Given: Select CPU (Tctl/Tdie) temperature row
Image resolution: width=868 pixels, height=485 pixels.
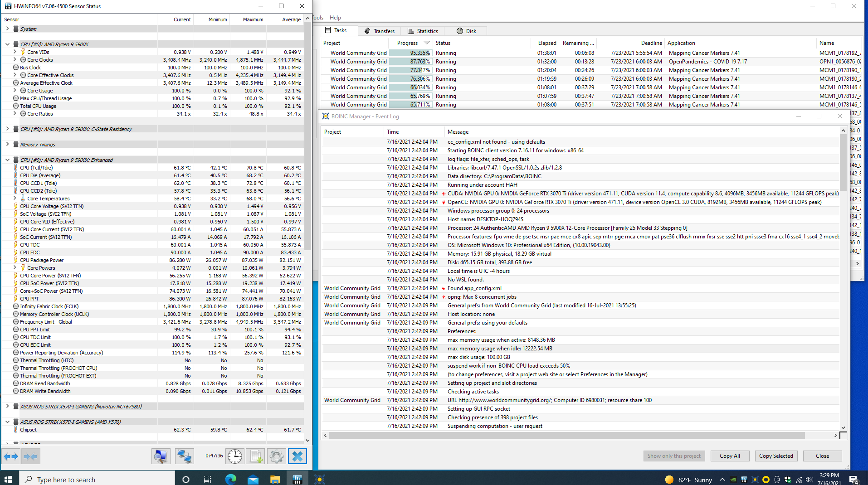Looking at the screenshot, I should [x=153, y=168].
